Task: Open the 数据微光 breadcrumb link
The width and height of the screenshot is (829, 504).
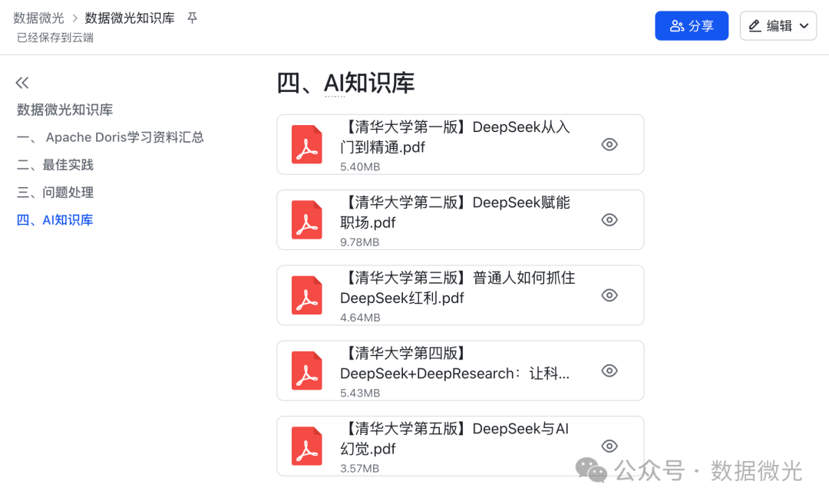Action: 38,18
